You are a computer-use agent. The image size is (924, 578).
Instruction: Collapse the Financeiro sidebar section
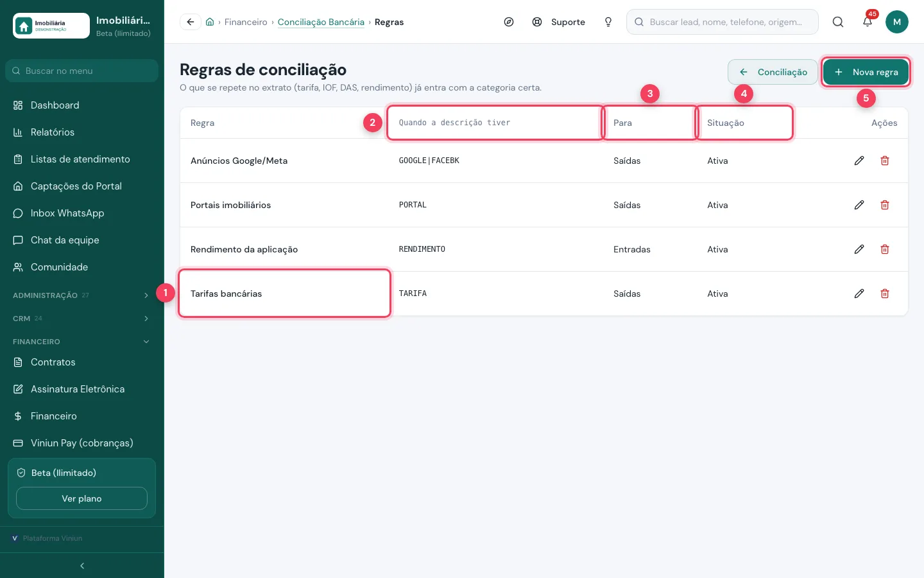pos(81,342)
